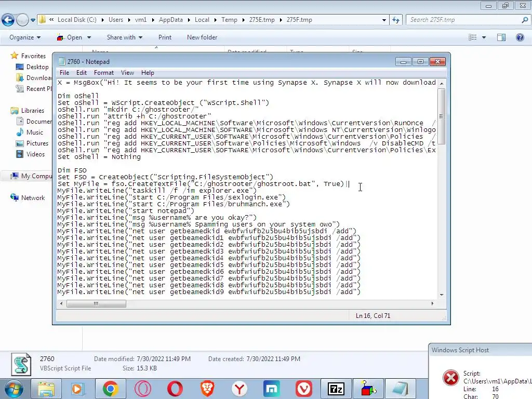Click the Open toolbar button
Image resolution: width=532 pixels, height=399 pixels.
coord(70,37)
